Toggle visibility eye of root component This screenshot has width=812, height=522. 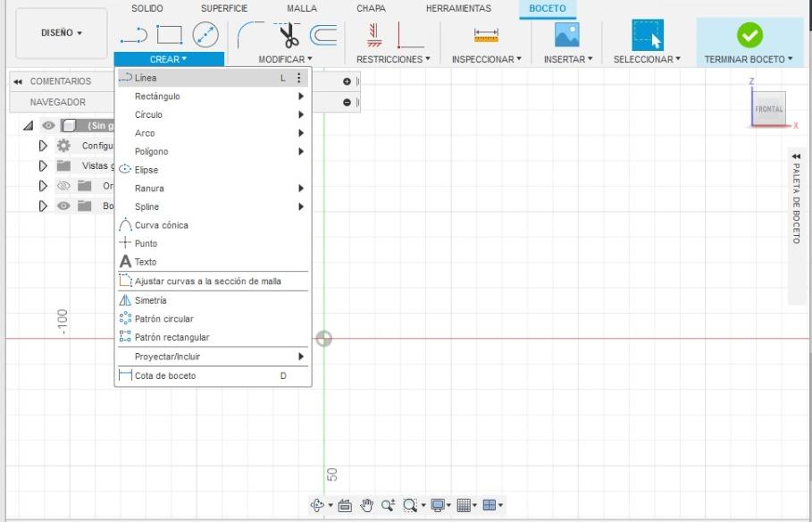click(x=48, y=125)
